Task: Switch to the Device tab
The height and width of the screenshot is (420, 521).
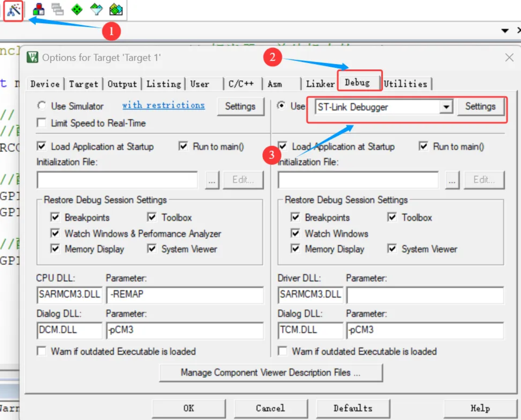Action: point(45,84)
